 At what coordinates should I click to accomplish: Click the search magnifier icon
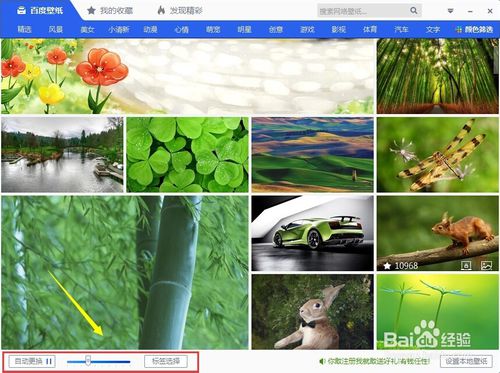click(x=414, y=11)
